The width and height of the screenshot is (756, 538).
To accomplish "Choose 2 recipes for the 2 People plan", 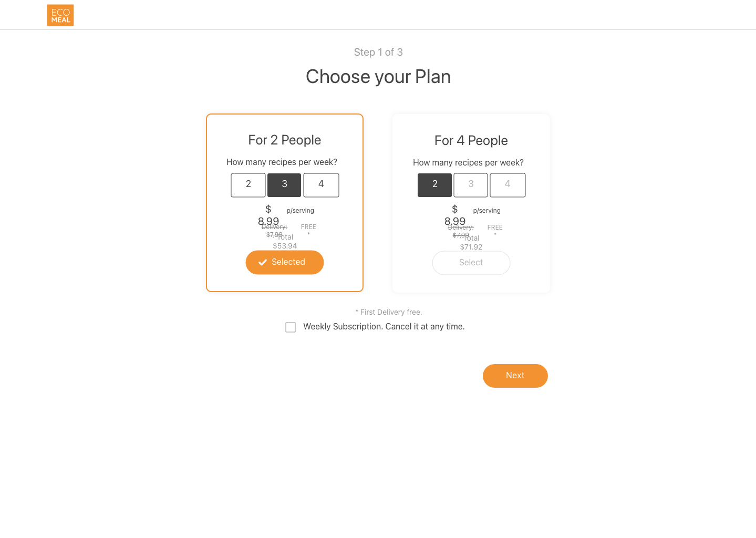I will (248, 185).
